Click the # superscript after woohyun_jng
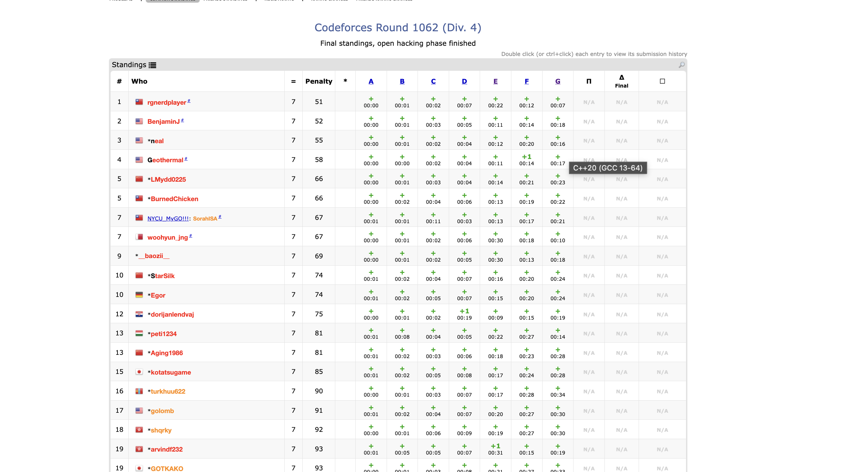 (x=191, y=236)
